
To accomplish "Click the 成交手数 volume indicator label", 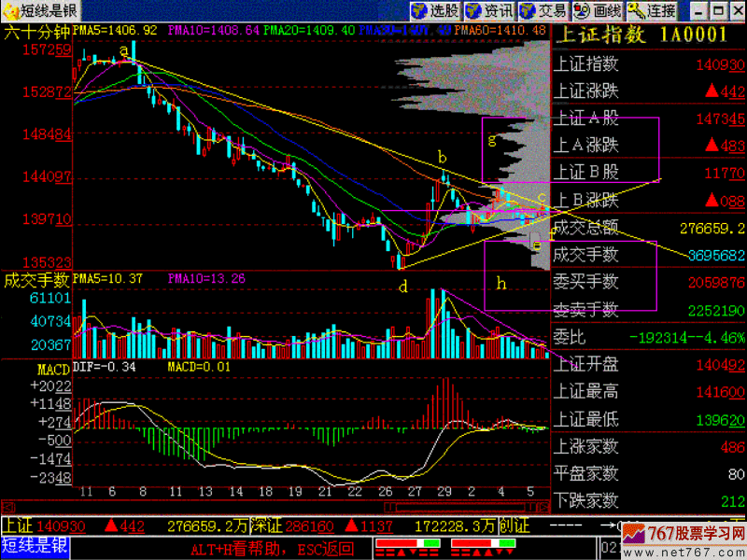I will tap(37, 278).
